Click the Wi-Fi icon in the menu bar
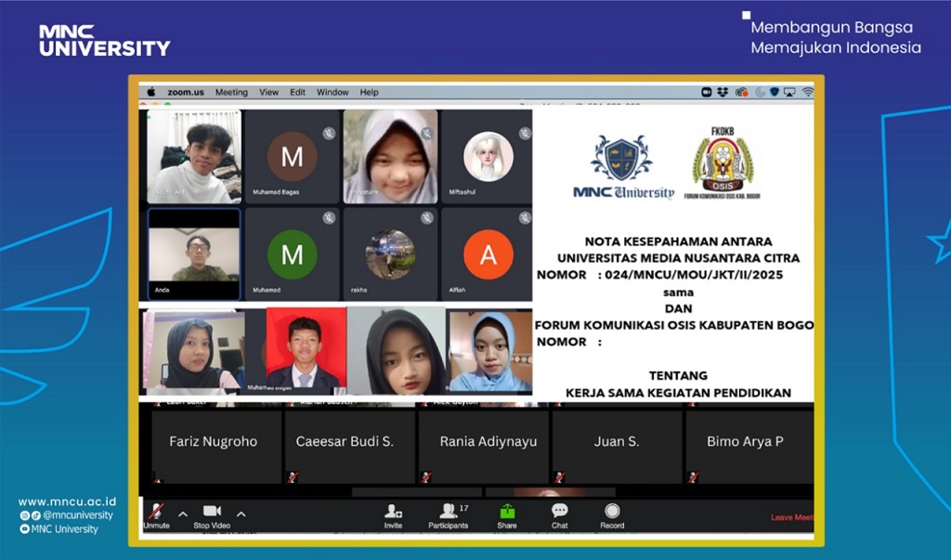The height and width of the screenshot is (560, 951). pyautogui.click(x=809, y=92)
